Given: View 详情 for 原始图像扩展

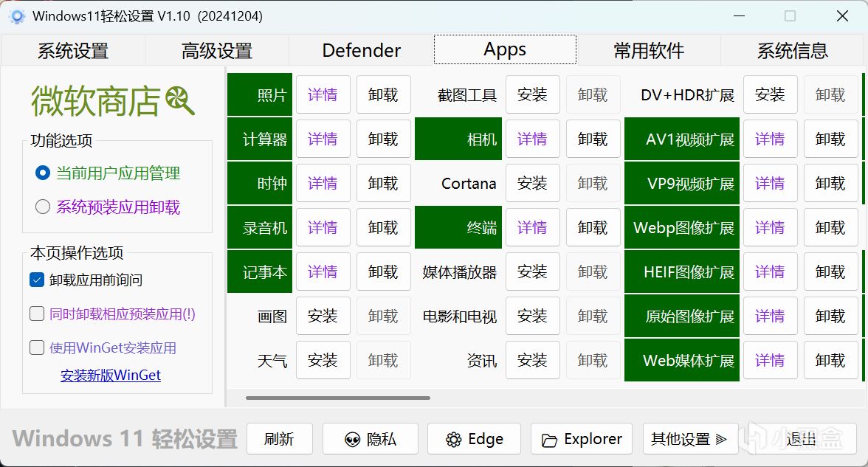Looking at the screenshot, I should 770,316.
